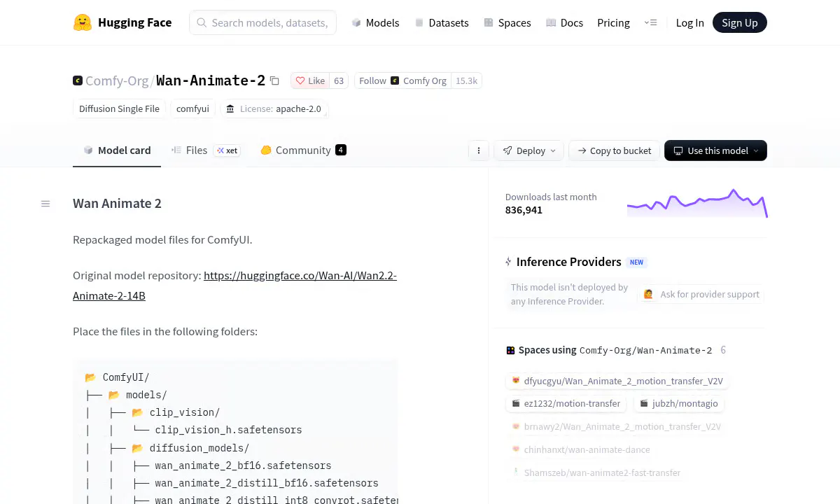
Task: Go to Models in top navigation
Action: click(x=375, y=22)
